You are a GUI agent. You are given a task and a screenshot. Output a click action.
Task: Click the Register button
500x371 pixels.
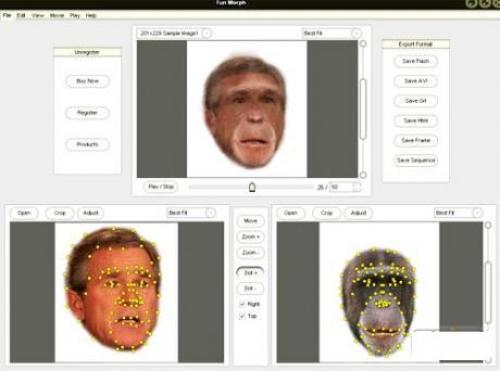point(87,113)
